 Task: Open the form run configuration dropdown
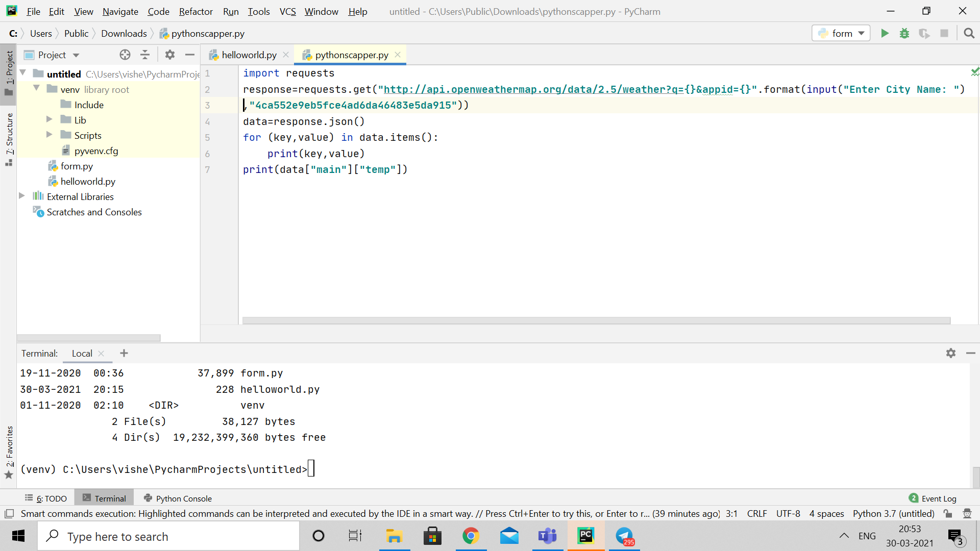pyautogui.click(x=841, y=33)
